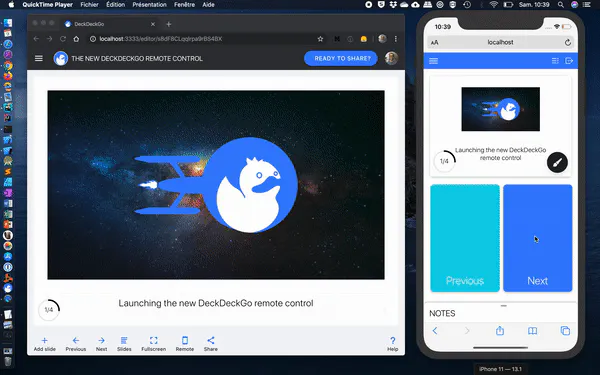Screen dimensions: 600x375
Task: Click the Wi-Fi icon in menu bar
Action: pyautogui.click(x=494, y=5)
